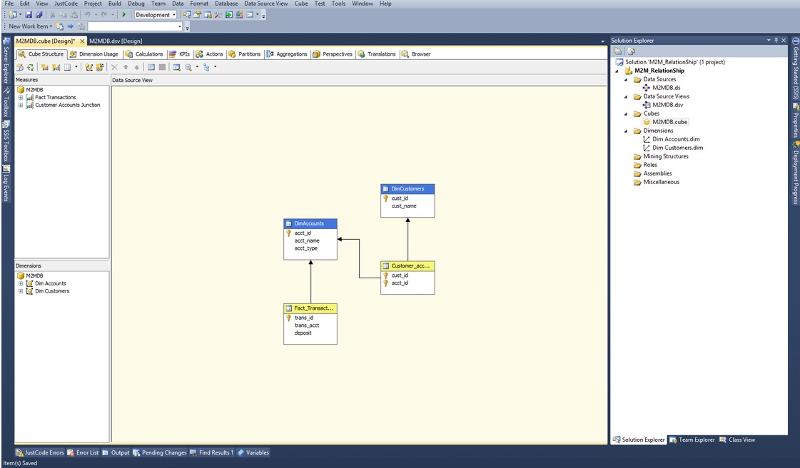Click the Save All icon
Image resolution: width=800 pixels, height=468 pixels.
(x=38, y=15)
